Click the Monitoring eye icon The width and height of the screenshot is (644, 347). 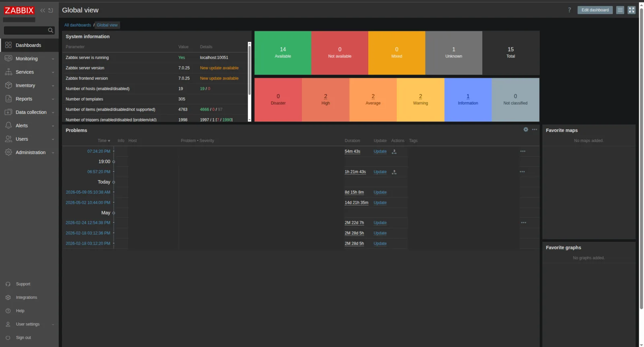[8, 58]
